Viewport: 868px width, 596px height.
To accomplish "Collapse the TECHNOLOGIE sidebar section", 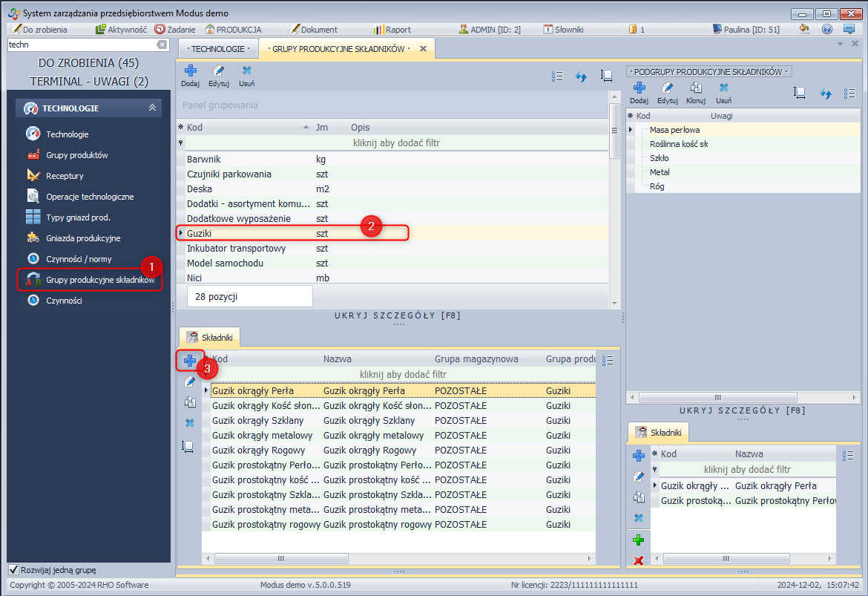I will pyautogui.click(x=152, y=108).
